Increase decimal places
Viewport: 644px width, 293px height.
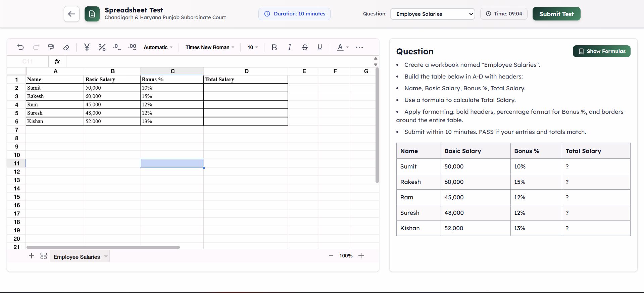132,47
